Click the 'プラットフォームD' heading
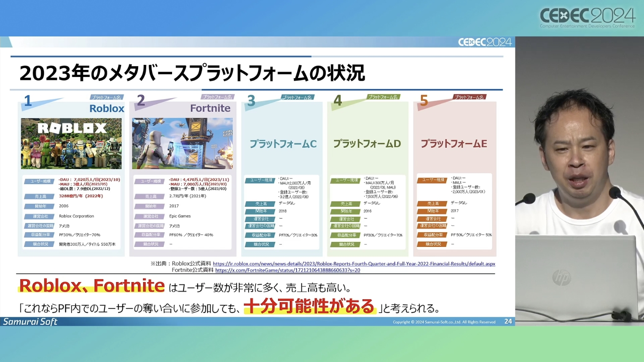The image size is (644, 362). pyautogui.click(x=367, y=144)
